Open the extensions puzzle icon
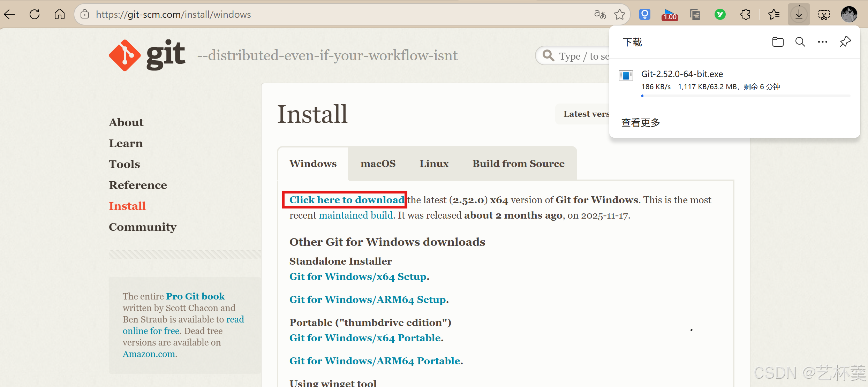Image resolution: width=868 pixels, height=387 pixels. 745,14
